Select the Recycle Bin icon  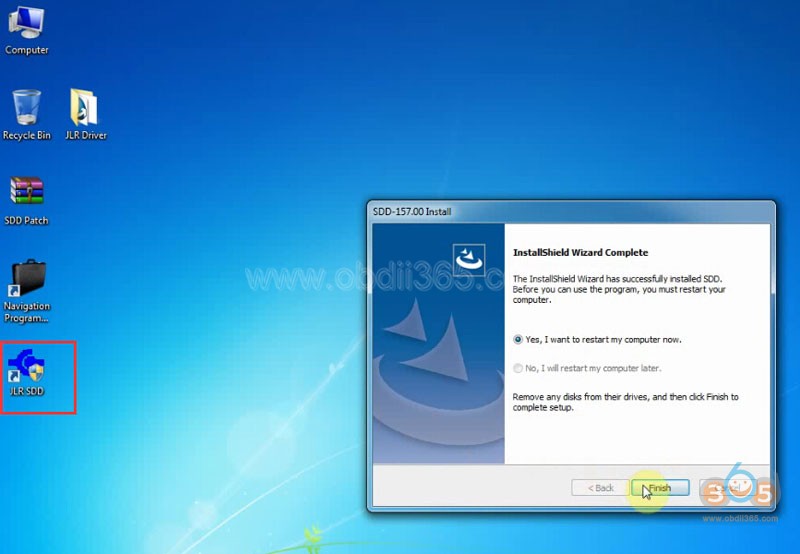click(x=27, y=115)
